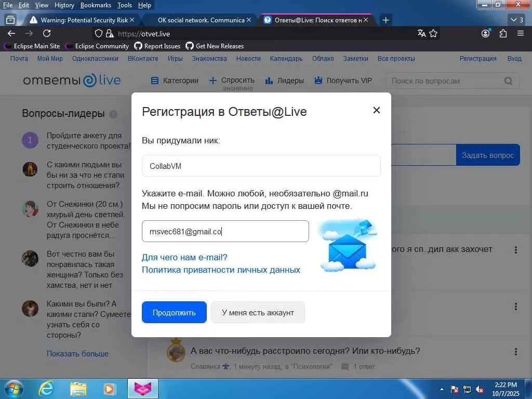The height and width of the screenshot is (399, 532).
Task: Show hidden tray icons arrow
Action: [x=442, y=390]
